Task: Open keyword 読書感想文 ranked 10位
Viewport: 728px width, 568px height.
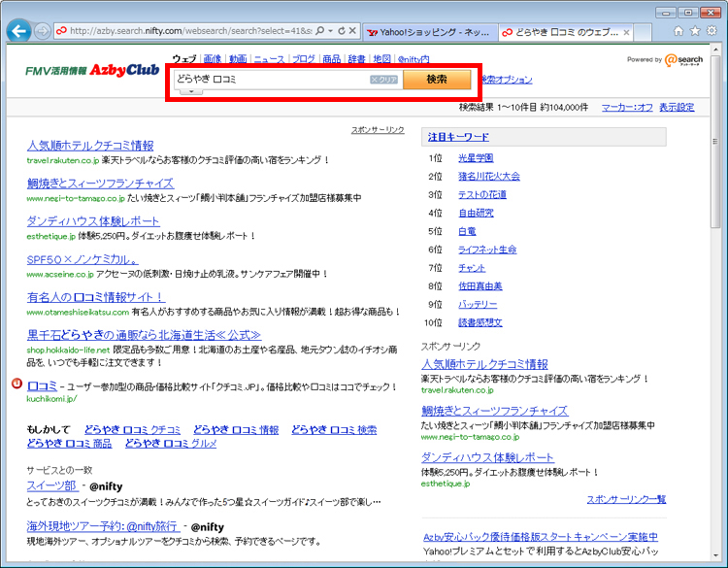Action: tap(480, 322)
